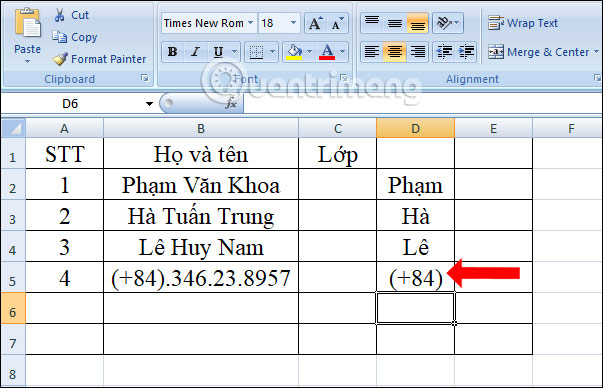Apply red font color button
The image size is (603, 388).
[327, 52]
